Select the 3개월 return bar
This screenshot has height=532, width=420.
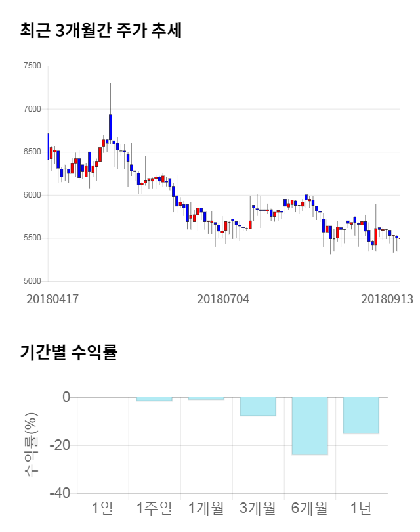click(258, 407)
